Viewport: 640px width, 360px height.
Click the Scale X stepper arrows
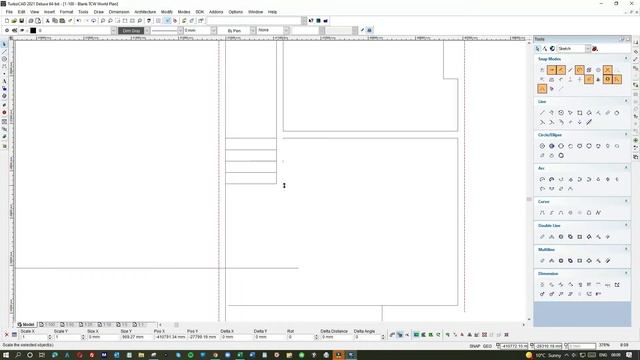(x=50, y=337)
